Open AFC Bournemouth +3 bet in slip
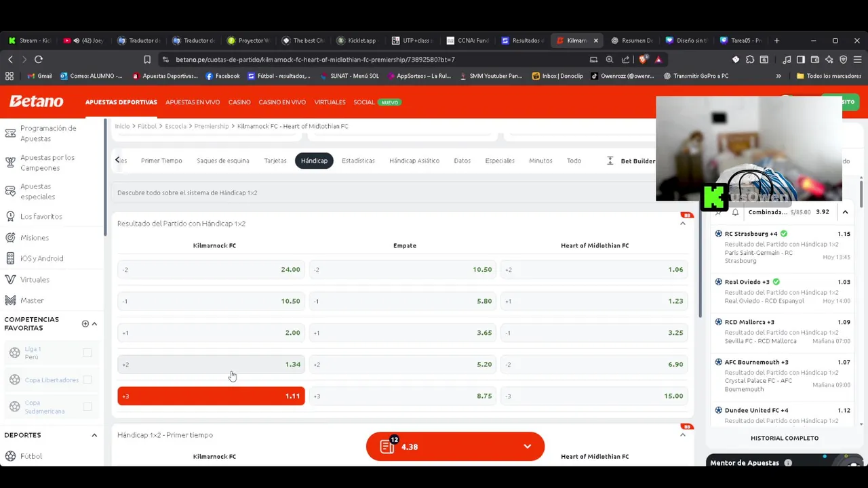868x488 pixels. pyautogui.click(x=782, y=375)
